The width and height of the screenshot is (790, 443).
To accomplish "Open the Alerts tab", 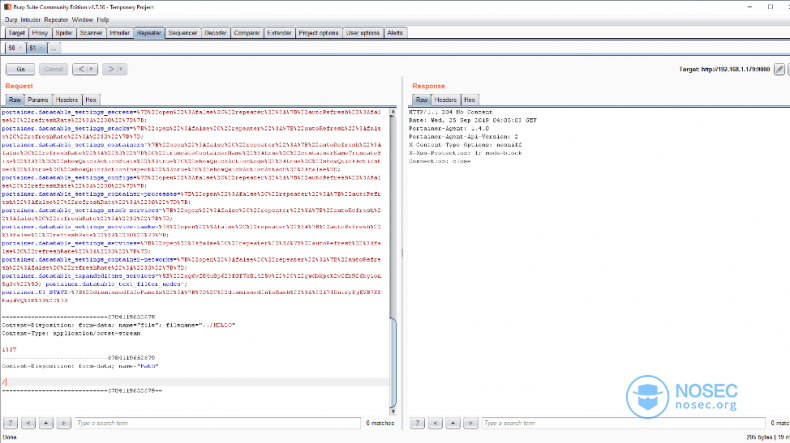I will point(395,33).
